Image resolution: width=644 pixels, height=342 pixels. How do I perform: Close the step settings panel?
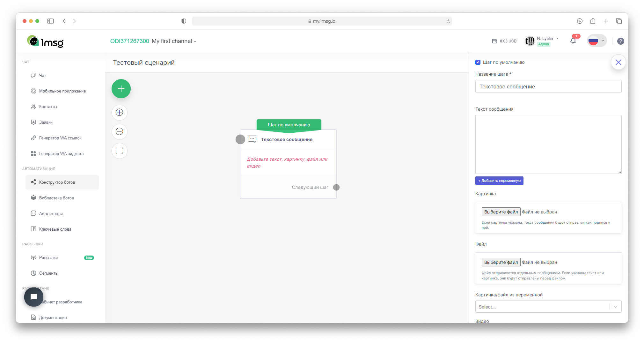618,62
